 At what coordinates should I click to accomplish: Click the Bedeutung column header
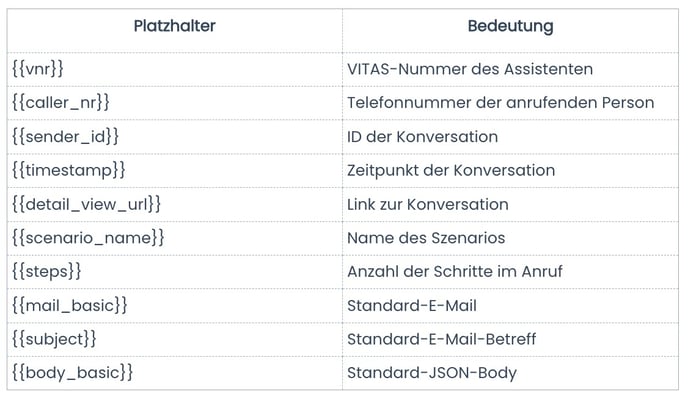[510, 27]
